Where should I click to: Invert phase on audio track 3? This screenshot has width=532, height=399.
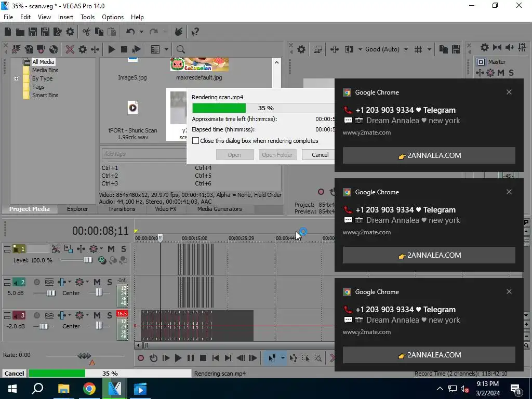49,315
